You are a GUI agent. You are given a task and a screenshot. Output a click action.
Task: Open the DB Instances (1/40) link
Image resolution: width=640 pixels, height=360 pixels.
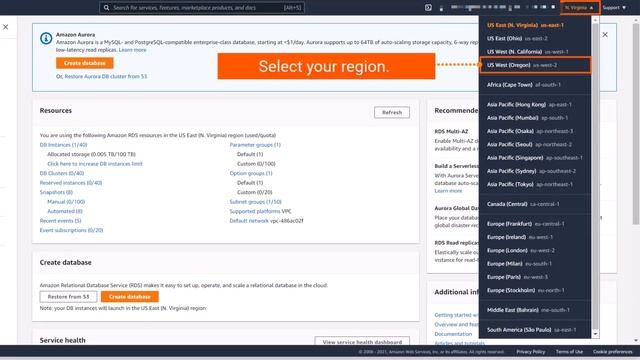(x=63, y=145)
